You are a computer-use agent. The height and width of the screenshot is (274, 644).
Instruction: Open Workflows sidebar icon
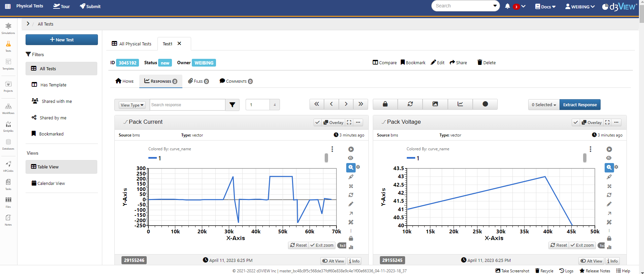click(x=8, y=109)
